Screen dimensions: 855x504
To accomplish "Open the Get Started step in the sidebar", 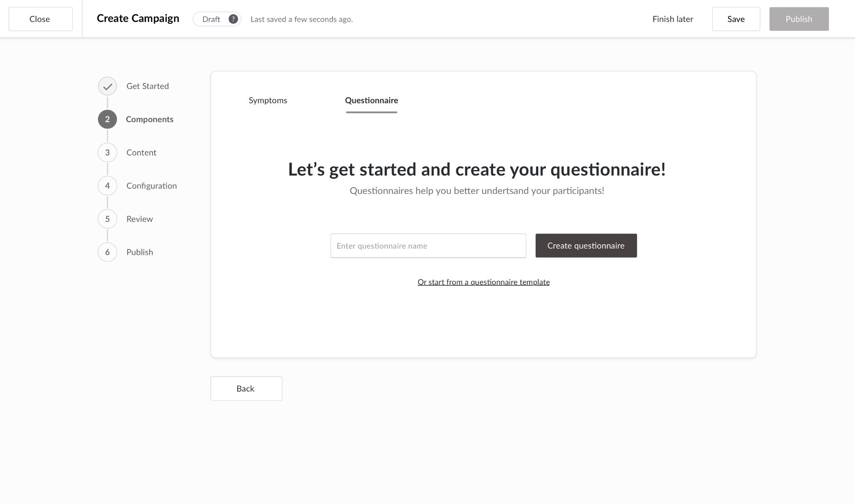I will pos(147,86).
